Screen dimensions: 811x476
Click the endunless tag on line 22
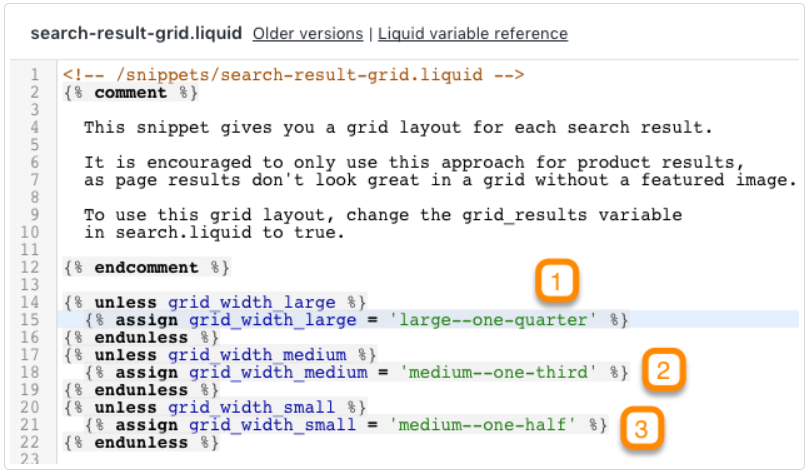141,442
